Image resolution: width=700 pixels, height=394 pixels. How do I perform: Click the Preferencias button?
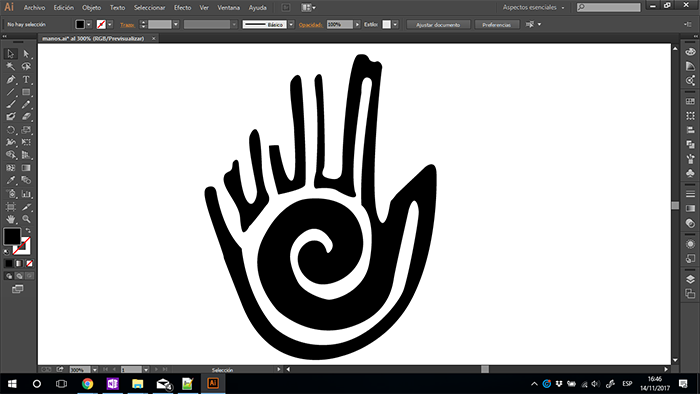pos(496,25)
